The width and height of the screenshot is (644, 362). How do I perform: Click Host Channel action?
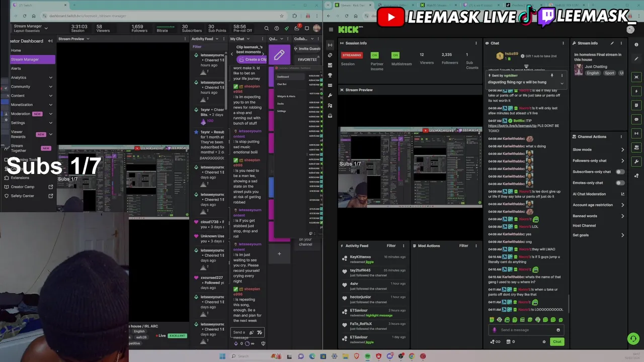tap(584, 226)
